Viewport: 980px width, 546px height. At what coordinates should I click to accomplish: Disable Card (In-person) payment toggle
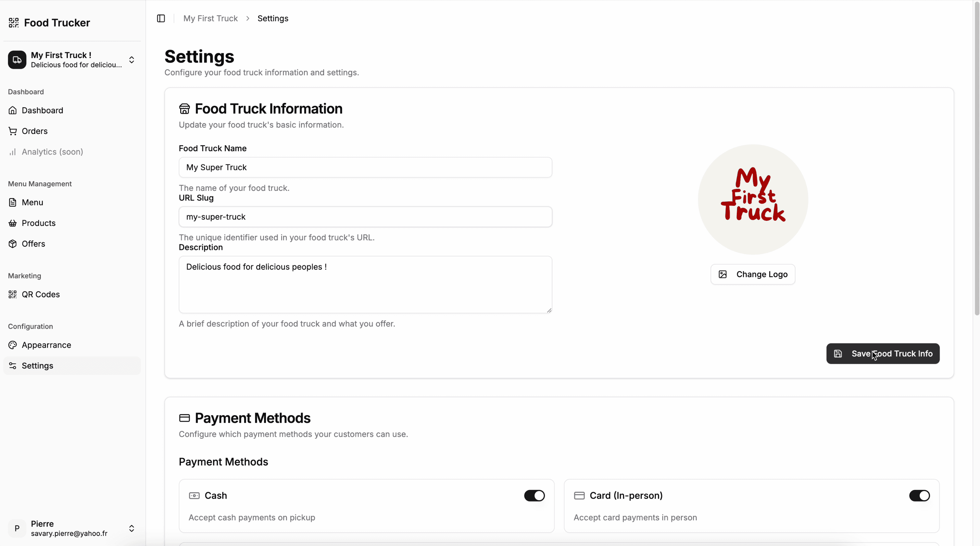pos(919,495)
